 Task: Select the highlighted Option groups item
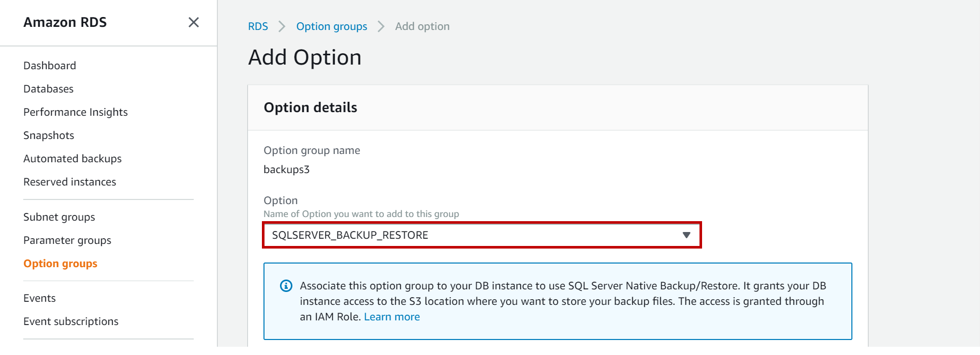(x=60, y=264)
